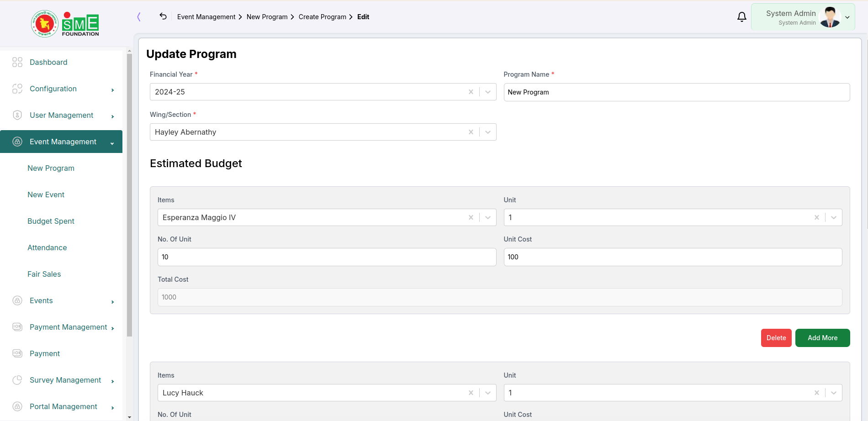Image resolution: width=868 pixels, height=421 pixels.
Task: Click the Events sidebar icon
Action: 17,300
